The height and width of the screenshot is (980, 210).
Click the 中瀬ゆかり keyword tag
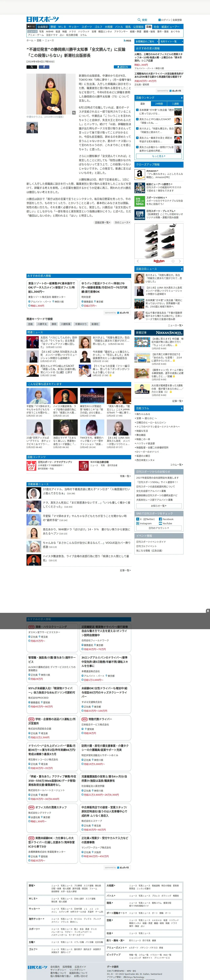click(80, 324)
